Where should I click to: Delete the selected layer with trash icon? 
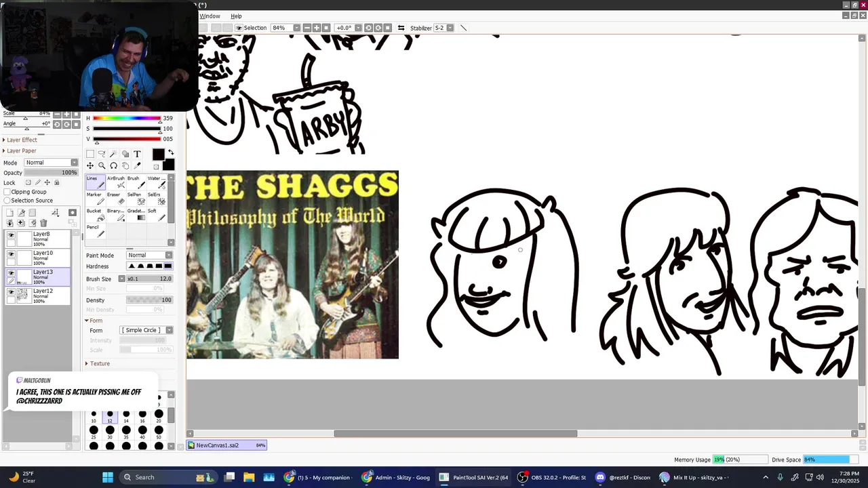(x=43, y=223)
